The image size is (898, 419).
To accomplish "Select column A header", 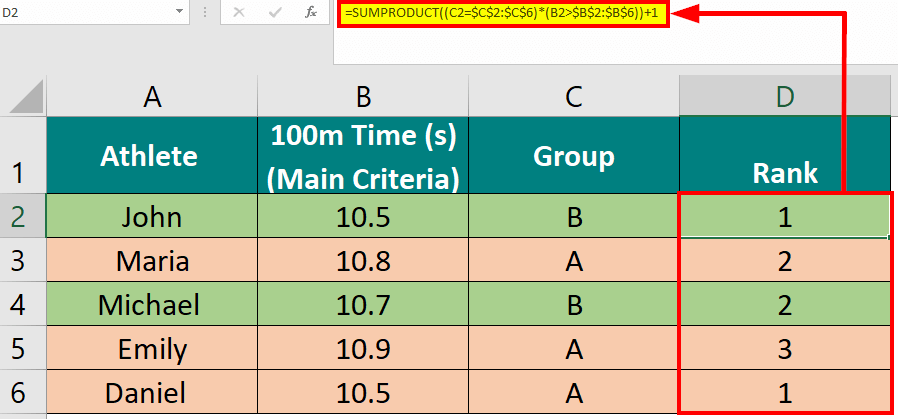I will (x=152, y=96).
